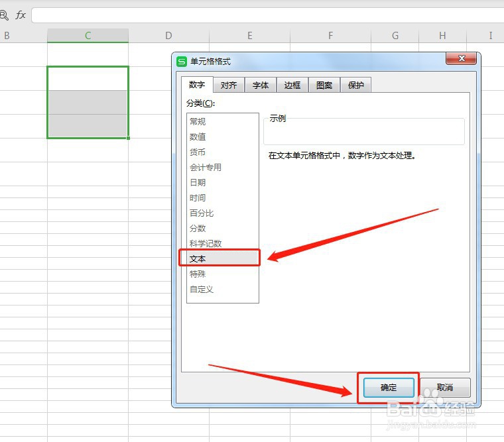Pick the 日期 category
This screenshot has height=442, width=504.
coord(223,182)
